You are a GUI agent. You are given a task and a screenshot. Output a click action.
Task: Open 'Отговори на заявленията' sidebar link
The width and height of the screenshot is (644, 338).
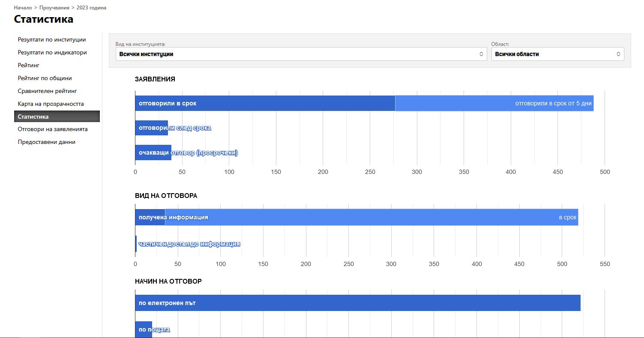53,129
